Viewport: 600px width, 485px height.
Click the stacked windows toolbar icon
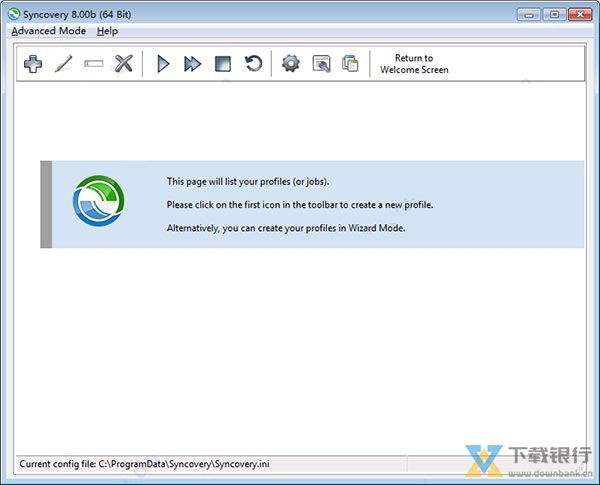click(x=350, y=64)
